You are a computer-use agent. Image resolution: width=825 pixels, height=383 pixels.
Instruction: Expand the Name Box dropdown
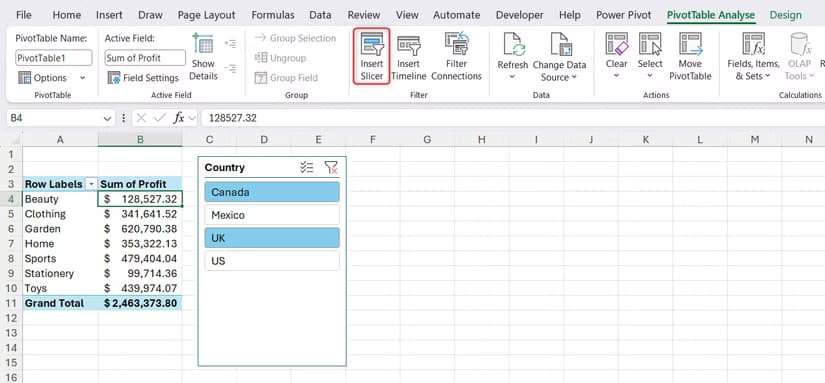[x=107, y=118]
